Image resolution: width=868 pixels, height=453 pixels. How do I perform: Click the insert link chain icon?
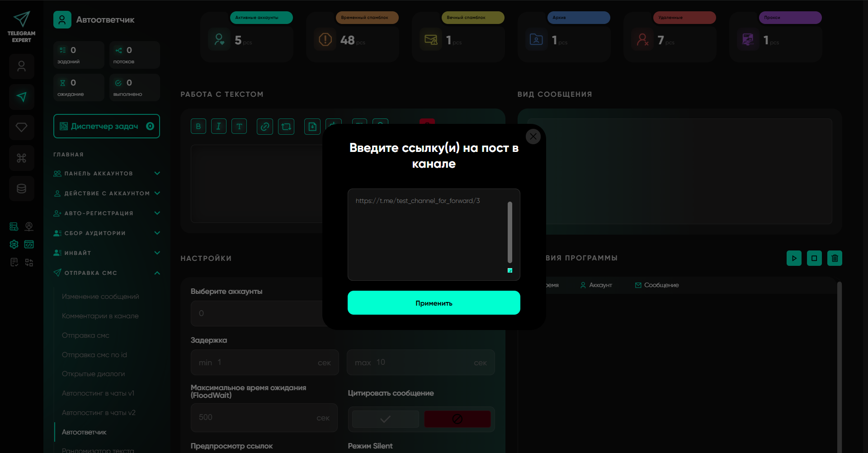pos(265,127)
